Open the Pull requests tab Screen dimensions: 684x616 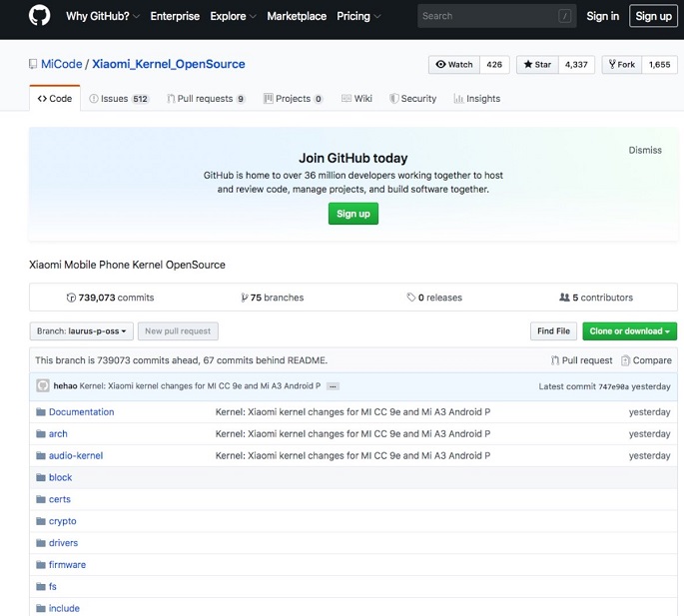coord(207,99)
